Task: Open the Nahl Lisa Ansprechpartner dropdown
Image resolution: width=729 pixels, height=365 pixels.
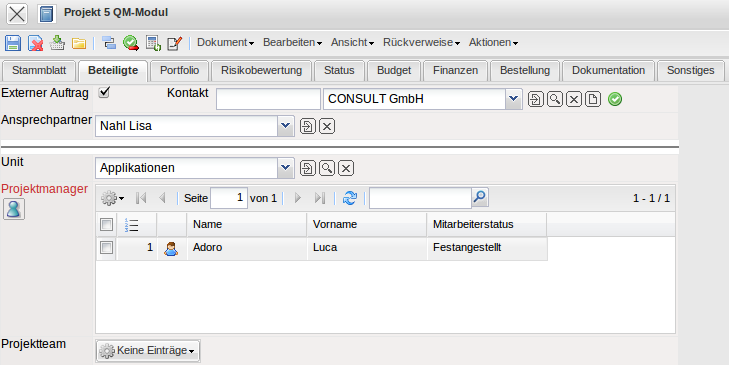Action: tap(285, 126)
